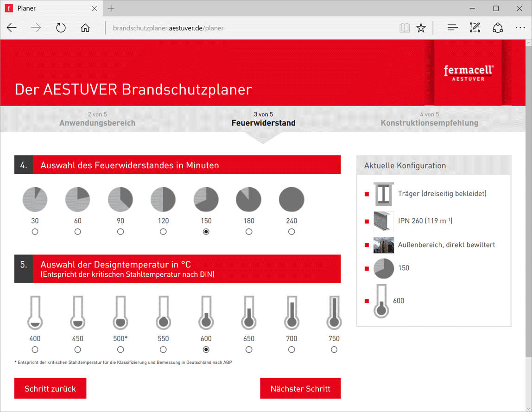
Task: Click the 600 thermometer icon in Aktuelle Konfiguration
Action: coord(381,301)
